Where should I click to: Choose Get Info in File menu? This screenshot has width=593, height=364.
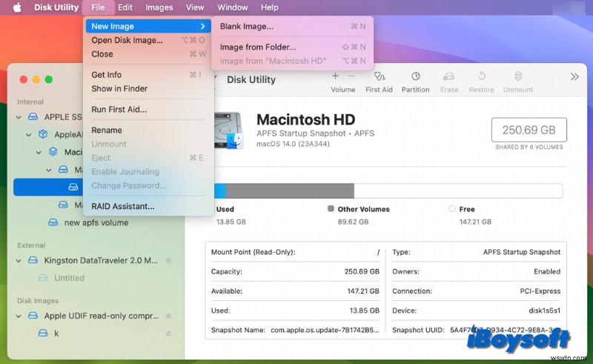148,75
